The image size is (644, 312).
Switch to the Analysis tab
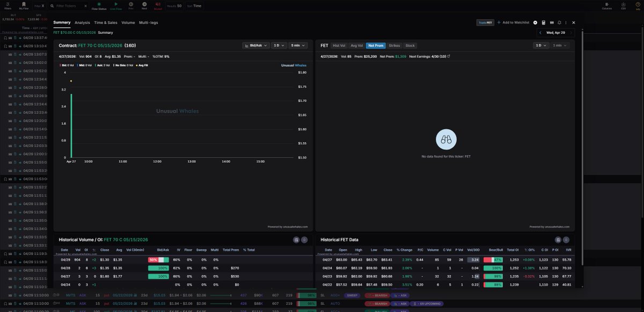coord(82,23)
